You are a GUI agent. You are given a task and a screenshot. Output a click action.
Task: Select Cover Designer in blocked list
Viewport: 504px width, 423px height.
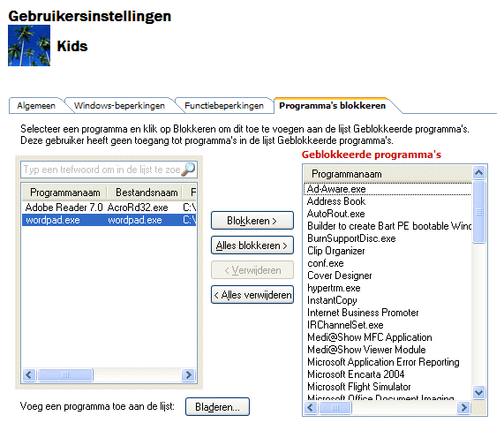point(387,276)
